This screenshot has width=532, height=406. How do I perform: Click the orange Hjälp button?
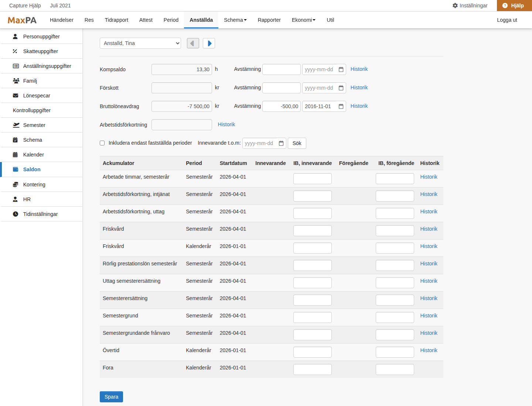tap(514, 6)
